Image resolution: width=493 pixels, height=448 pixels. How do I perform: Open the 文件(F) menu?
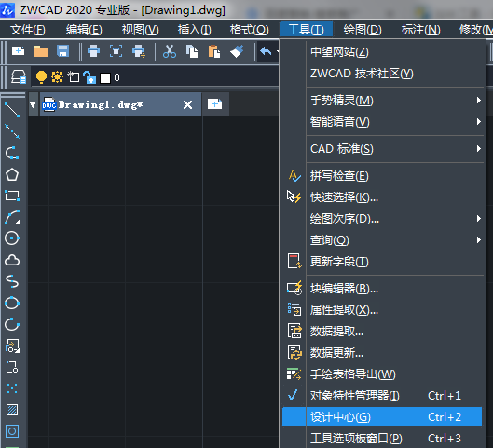(x=28, y=30)
